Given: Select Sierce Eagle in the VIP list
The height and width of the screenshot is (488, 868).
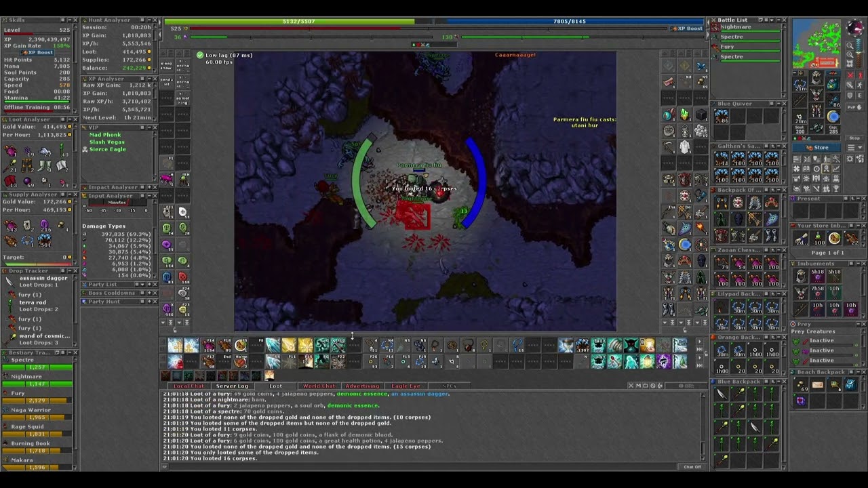Looking at the screenshot, I should [x=107, y=149].
